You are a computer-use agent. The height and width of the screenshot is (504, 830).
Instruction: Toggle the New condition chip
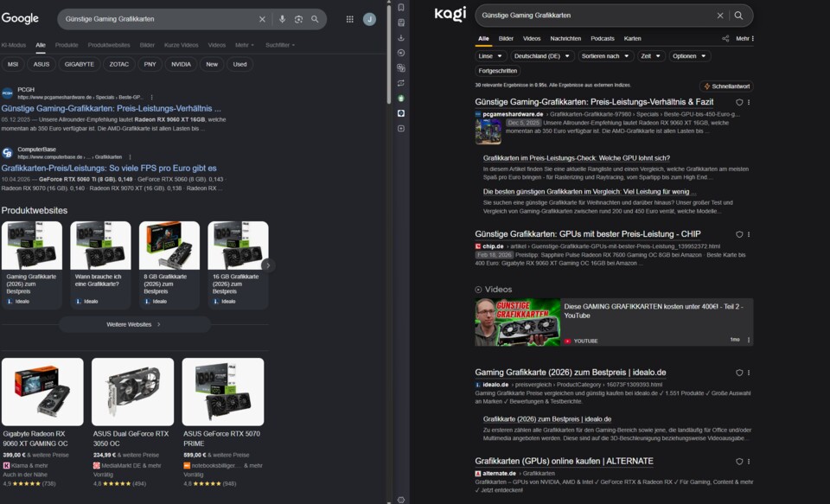(x=212, y=64)
